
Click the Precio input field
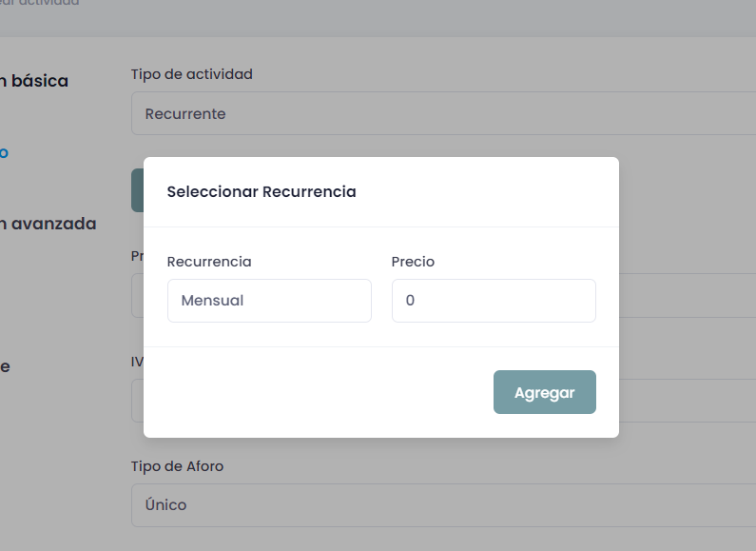click(494, 301)
